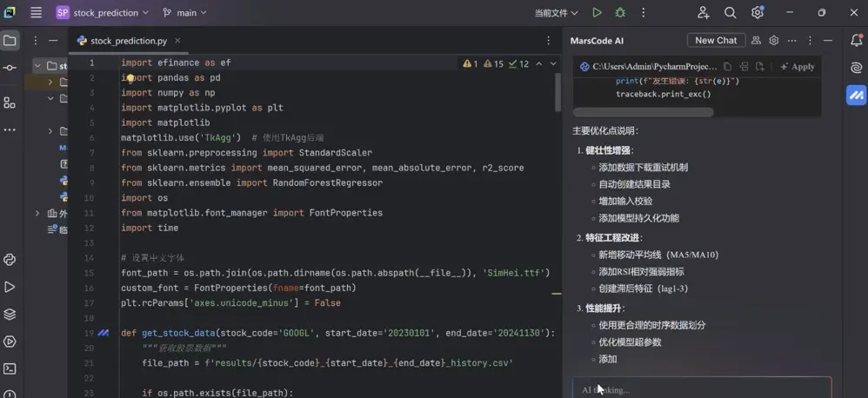The height and width of the screenshot is (398, 868).
Task: Open MarsCode AI settings gear
Action: pos(774,40)
